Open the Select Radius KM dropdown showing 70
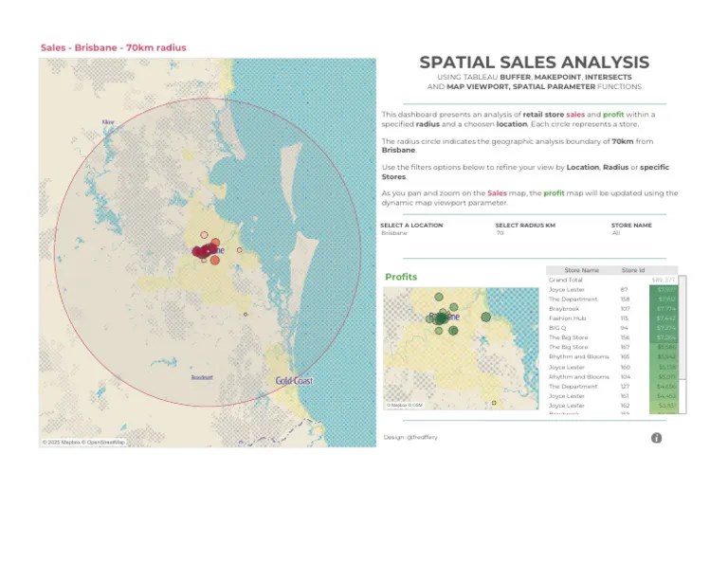The height and width of the screenshot is (563, 728). point(500,233)
